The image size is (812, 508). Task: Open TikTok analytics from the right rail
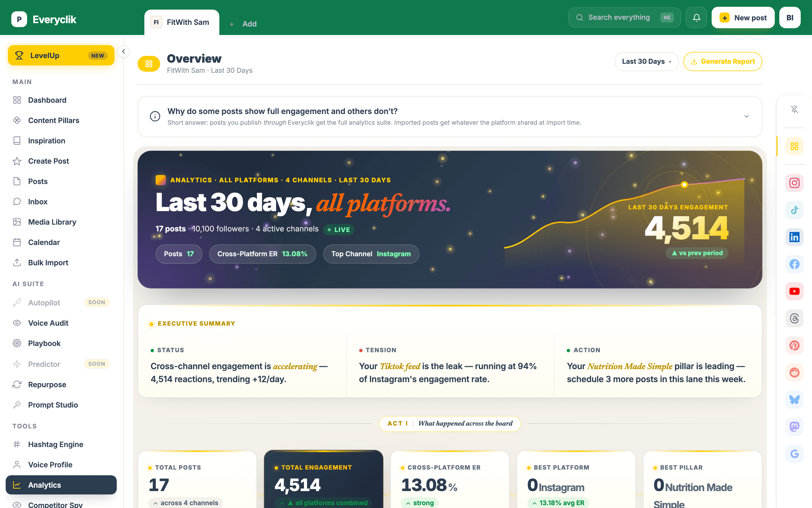794,210
